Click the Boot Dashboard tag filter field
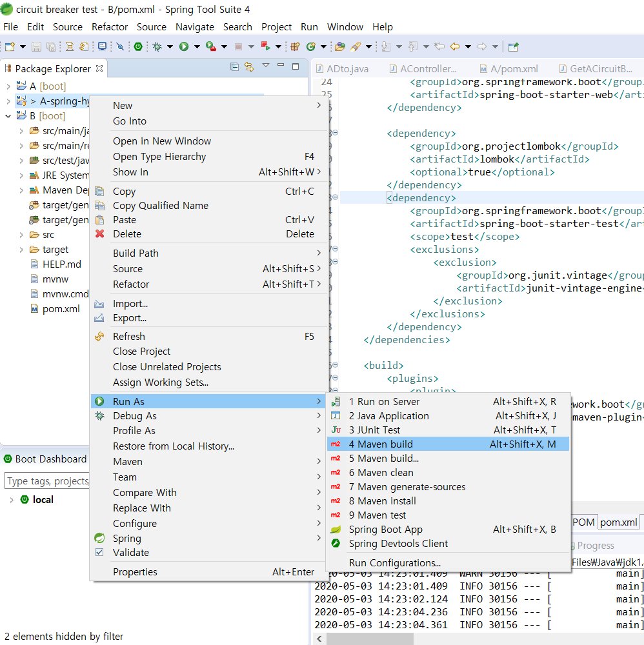This screenshot has width=644, height=645. click(x=46, y=481)
